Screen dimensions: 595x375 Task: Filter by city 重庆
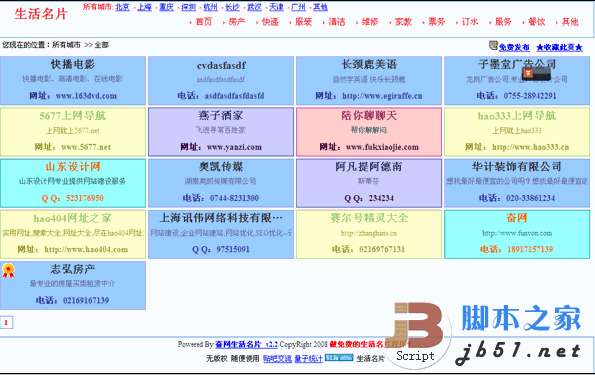(x=167, y=7)
